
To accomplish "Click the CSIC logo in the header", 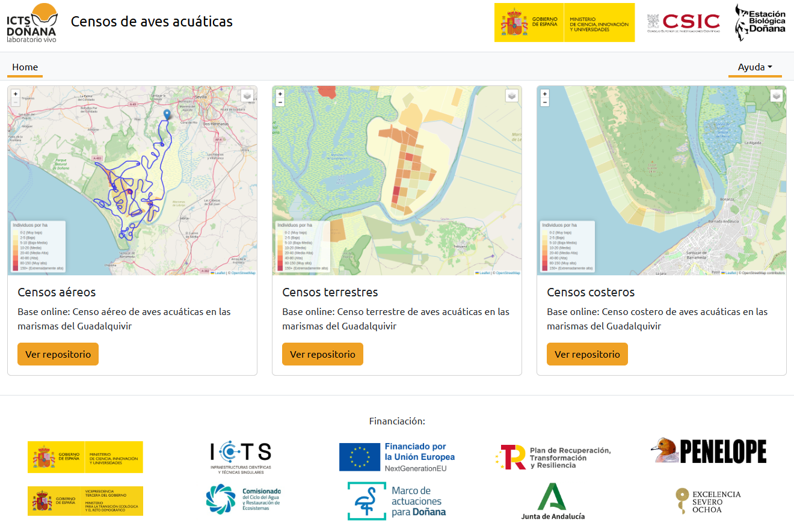I will click(x=683, y=21).
